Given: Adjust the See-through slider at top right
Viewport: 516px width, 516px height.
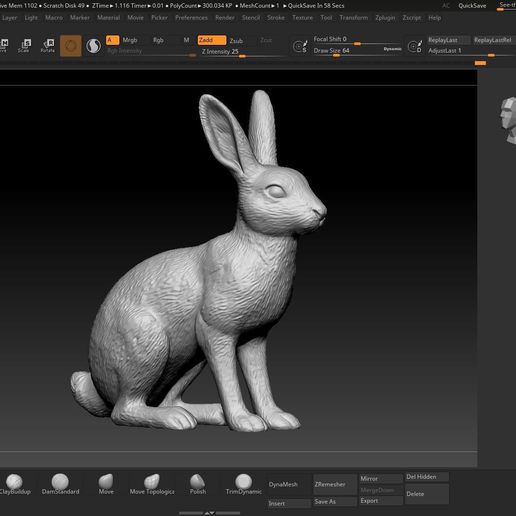Looking at the screenshot, I should click(x=506, y=6).
